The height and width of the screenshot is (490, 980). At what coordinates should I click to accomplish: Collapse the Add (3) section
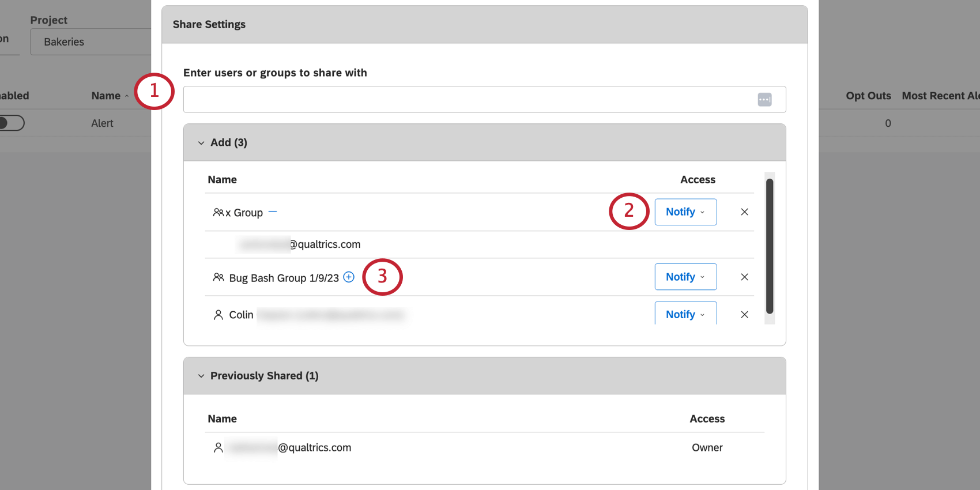(201, 143)
